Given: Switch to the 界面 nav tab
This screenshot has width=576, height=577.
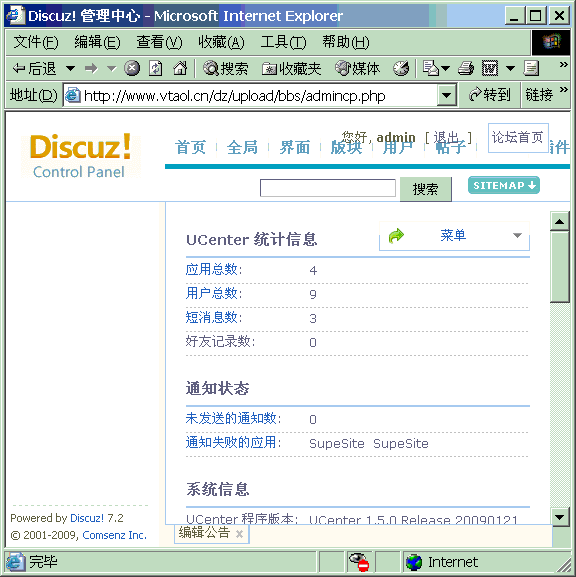Looking at the screenshot, I should click(x=294, y=147).
